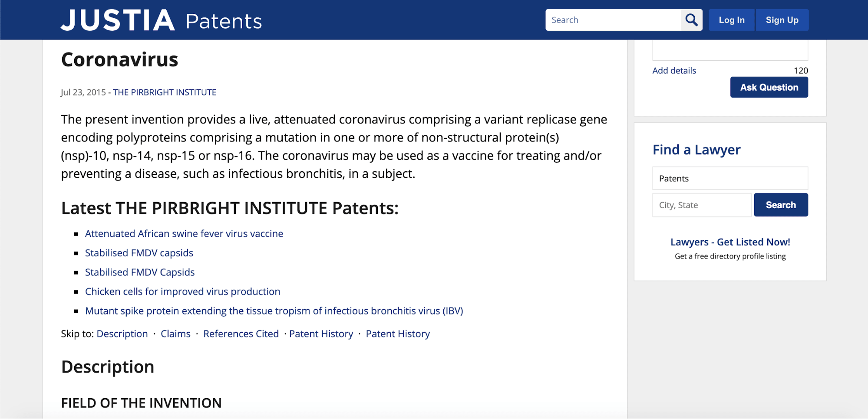This screenshot has width=868, height=419.
Task: Focus the header Search field
Action: click(613, 20)
